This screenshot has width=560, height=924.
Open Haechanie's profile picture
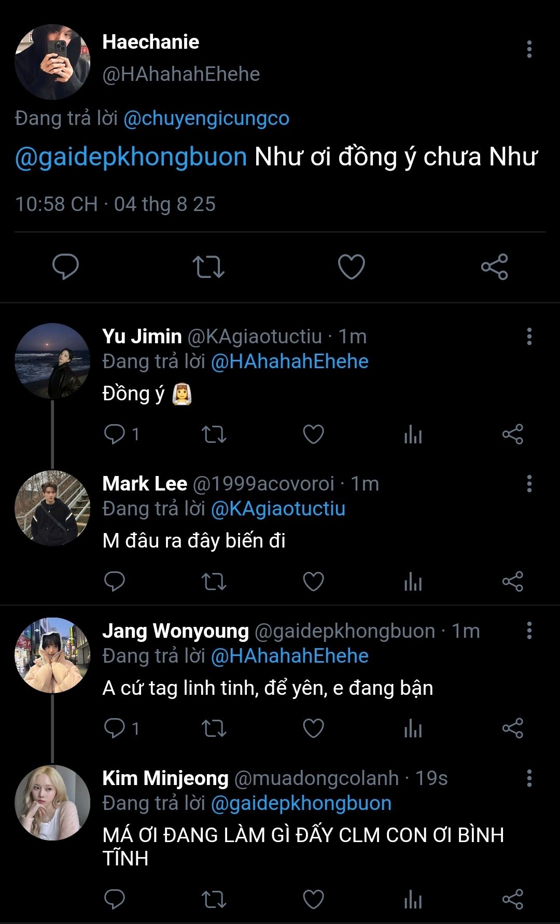click(52, 62)
